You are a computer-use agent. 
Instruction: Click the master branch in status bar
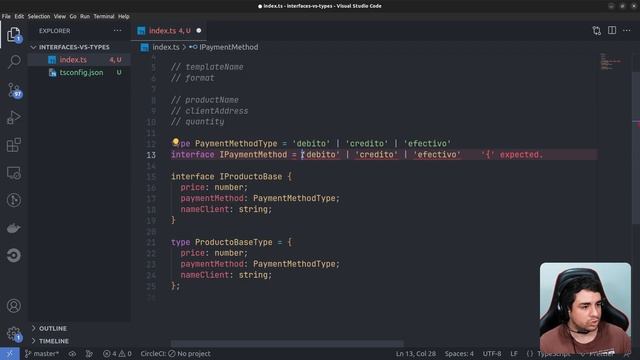click(42, 353)
